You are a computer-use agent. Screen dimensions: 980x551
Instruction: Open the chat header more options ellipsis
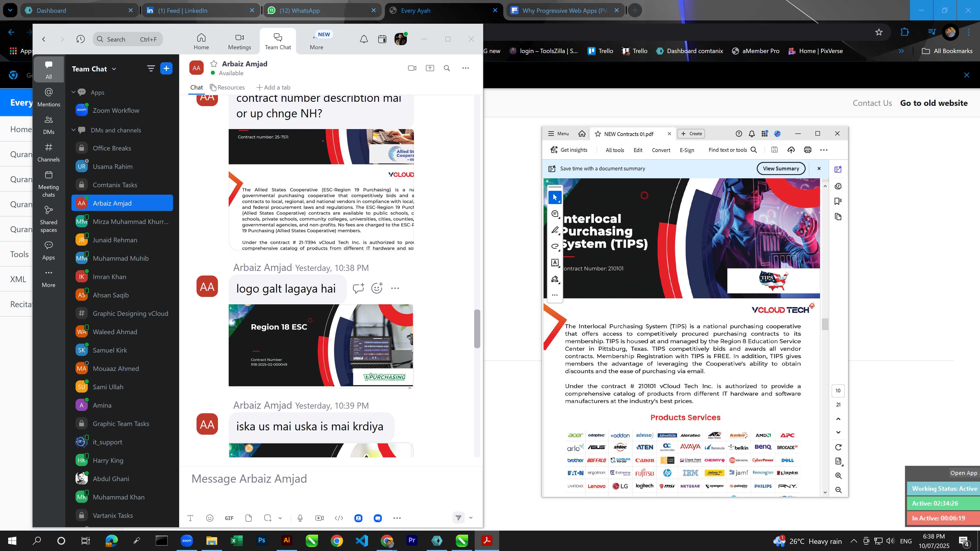[x=466, y=68]
